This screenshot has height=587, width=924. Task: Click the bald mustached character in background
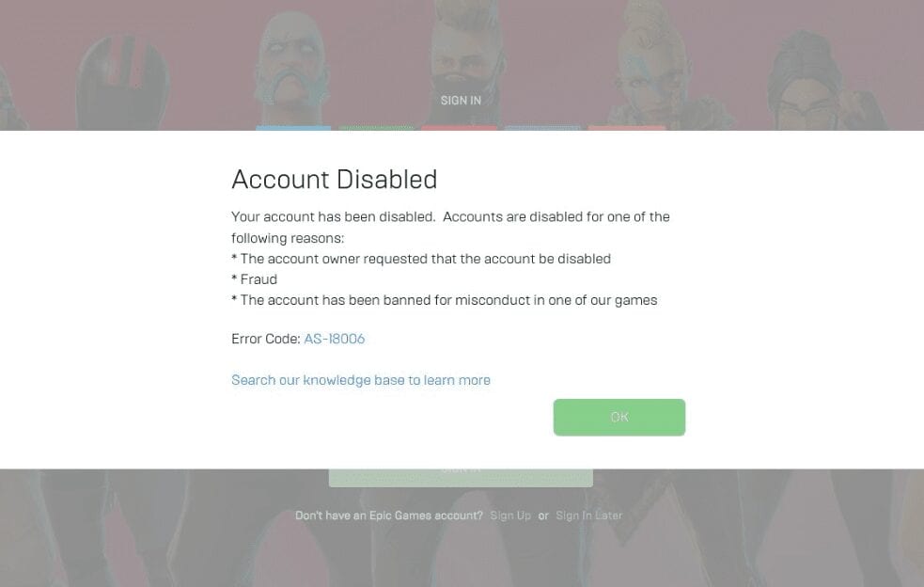pyautogui.click(x=291, y=68)
